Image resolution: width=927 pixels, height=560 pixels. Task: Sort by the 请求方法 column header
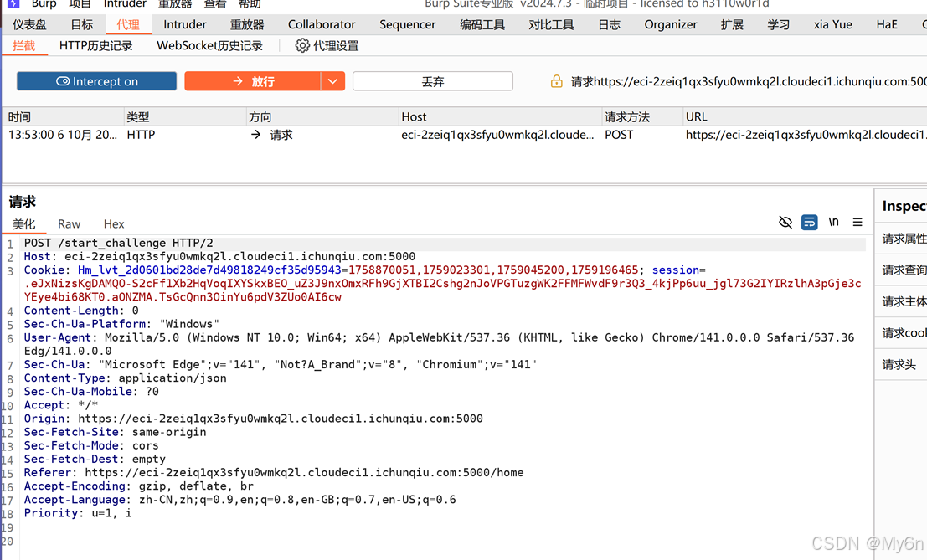(641, 116)
